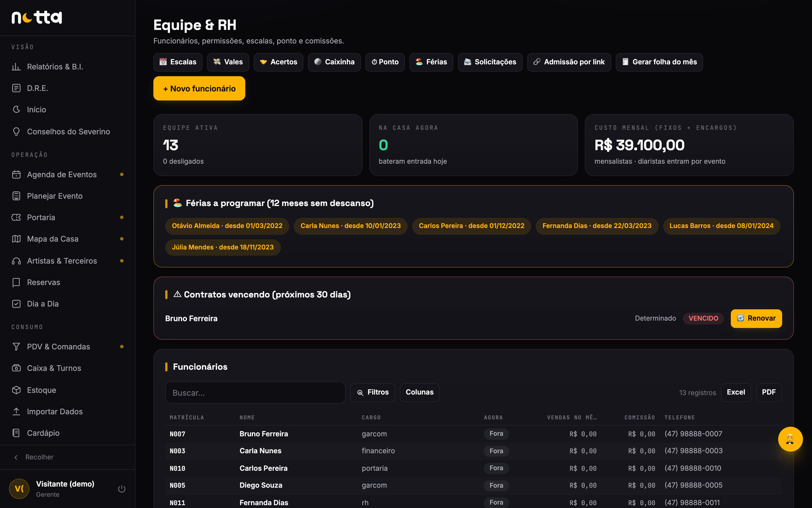Click the Fora badge in Diego Souza's row
The width and height of the screenshot is (812, 508).
(x=496, y=485)
